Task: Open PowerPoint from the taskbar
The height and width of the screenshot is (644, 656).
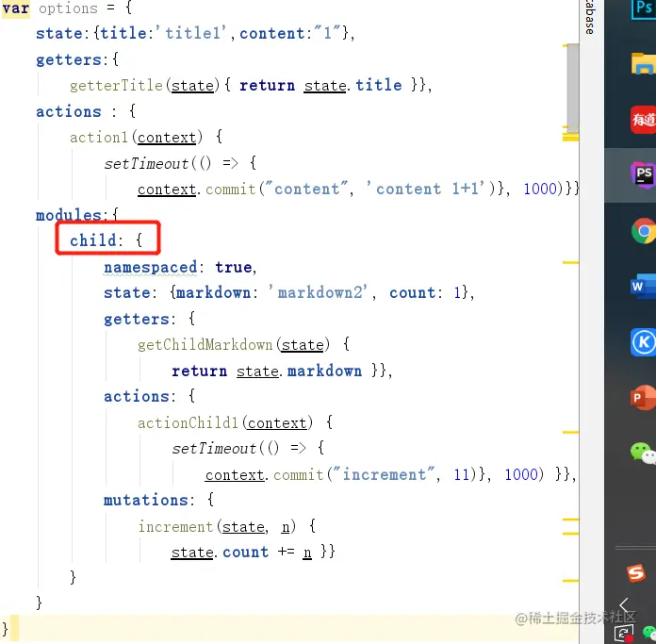Action: 644,398
